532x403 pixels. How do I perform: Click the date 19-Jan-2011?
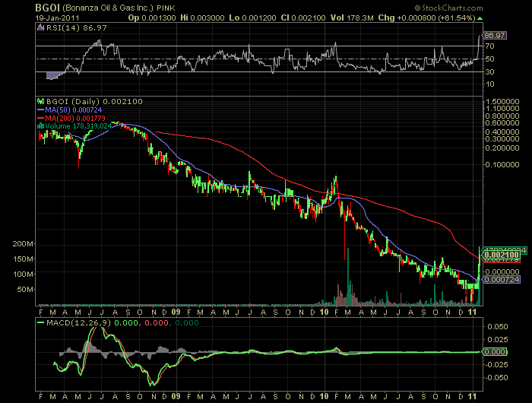click(x=57, y=18)
